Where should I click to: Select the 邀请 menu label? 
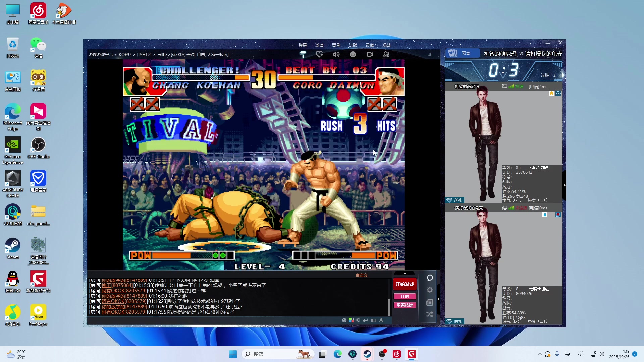(319, 45)
